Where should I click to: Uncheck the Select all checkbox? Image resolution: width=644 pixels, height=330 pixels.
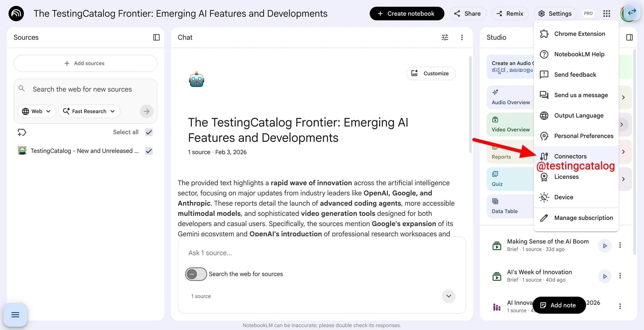(149, 132)
